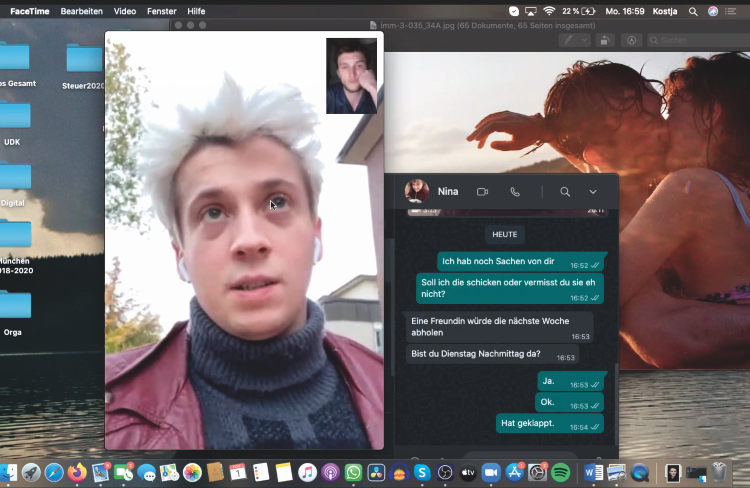Image resolution: width=750 pixels, height=488 pixels.
Task: Click the 'Hat geklappt.' message
Action: (550, 423)
